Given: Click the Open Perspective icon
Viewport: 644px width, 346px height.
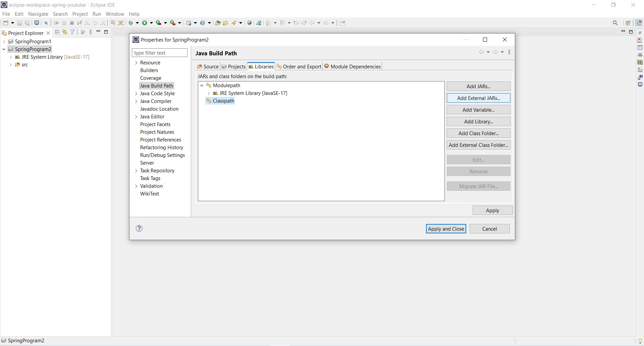Looking at the screenshot, I should click(x=628, y=23).
